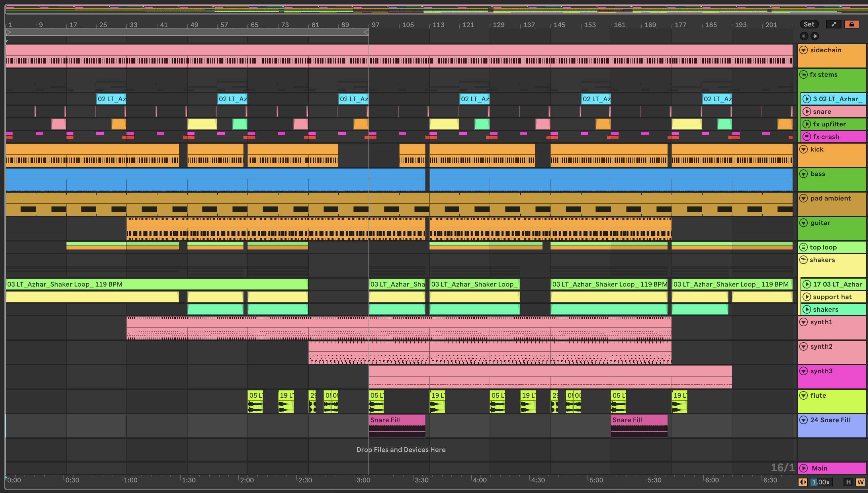Image resolution: width=868 pixels, height=493 pixels.
Task: Unfold the pad ambient track arrow
Action: (x=803, y=198)
